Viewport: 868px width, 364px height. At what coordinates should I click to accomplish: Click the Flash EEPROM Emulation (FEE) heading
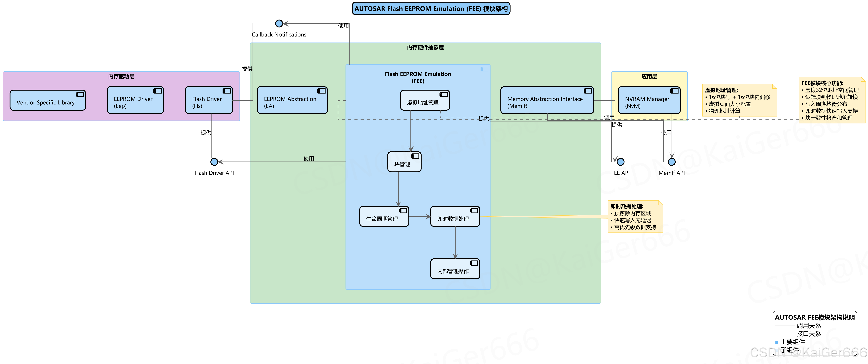[x=418, y=77]
